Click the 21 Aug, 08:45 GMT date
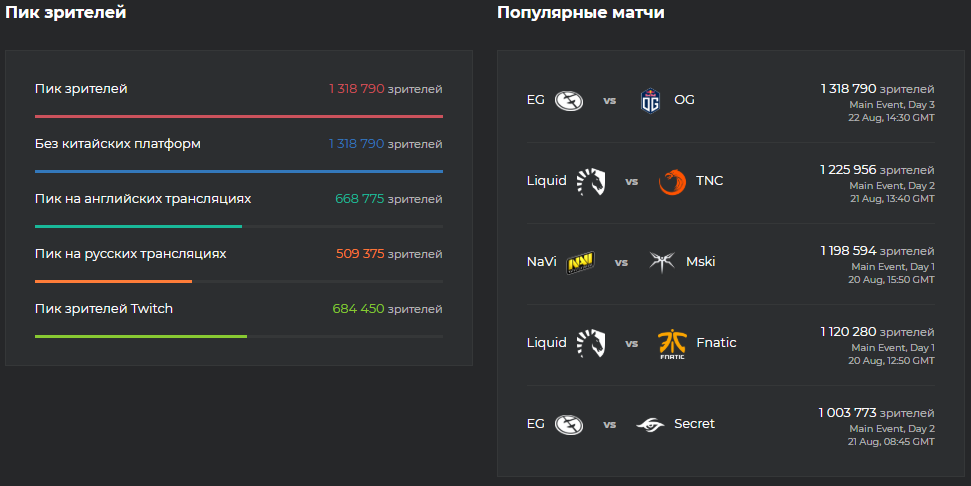The height and width of the screenshot is (486, 971). 892,442
